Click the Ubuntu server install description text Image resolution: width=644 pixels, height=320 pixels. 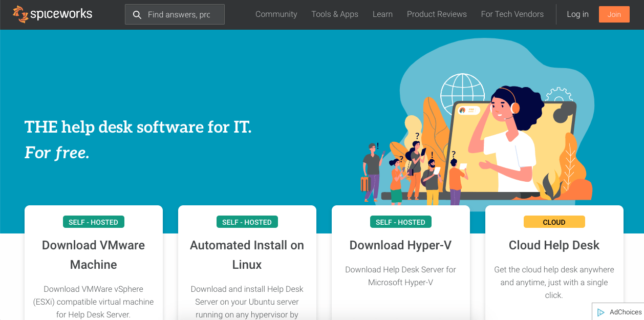click(x=247, y=302)
